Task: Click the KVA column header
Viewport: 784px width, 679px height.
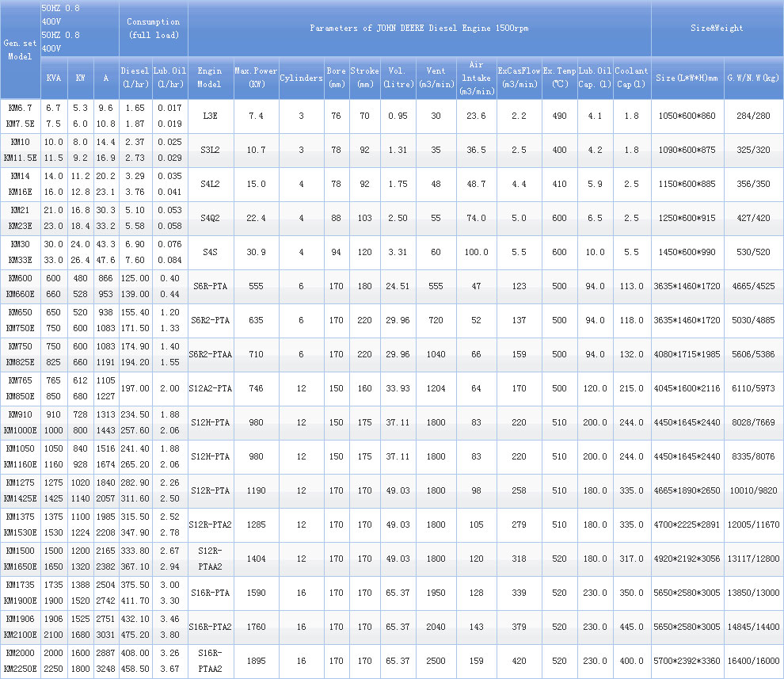Action: [x=53, y=78]
